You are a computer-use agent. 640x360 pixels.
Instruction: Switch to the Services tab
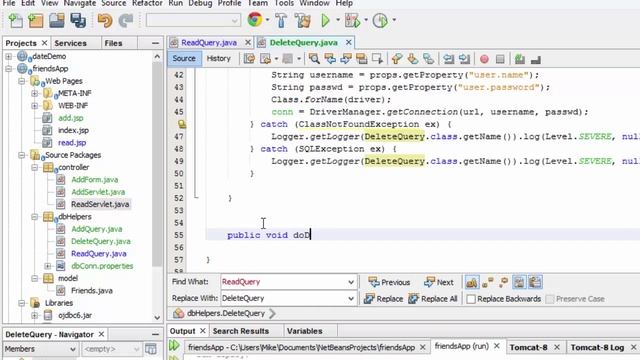70,43
